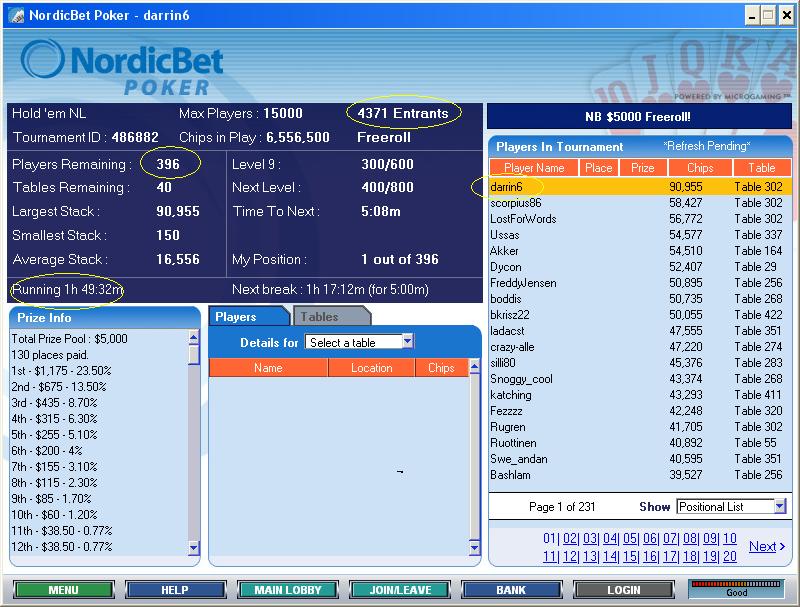Open the MENU button

[63, 590]
